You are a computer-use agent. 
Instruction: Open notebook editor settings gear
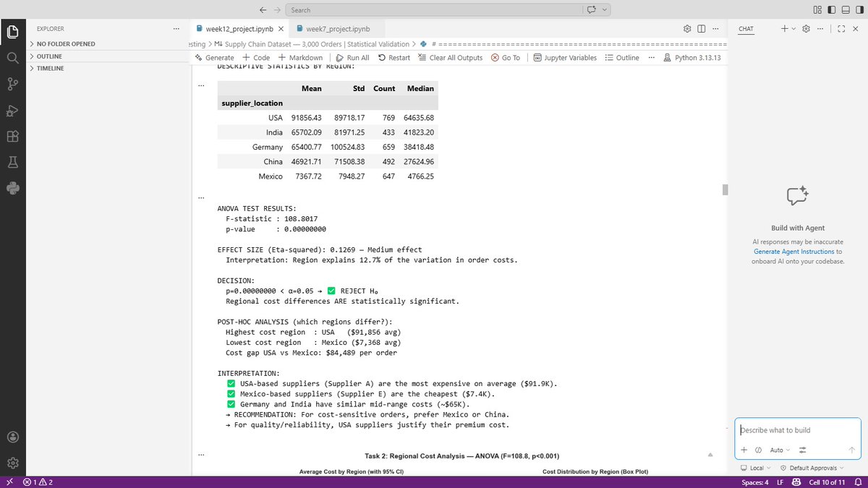(x=687, y=29)
